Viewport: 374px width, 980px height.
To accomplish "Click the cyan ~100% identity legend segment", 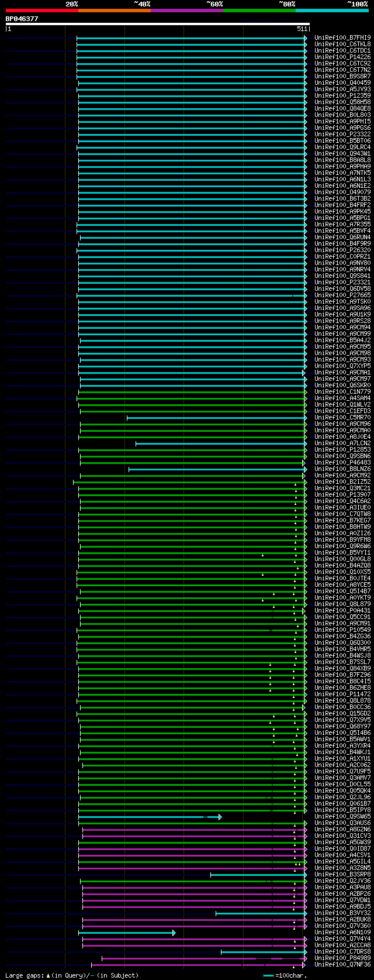I will click(x=332, y=11).
